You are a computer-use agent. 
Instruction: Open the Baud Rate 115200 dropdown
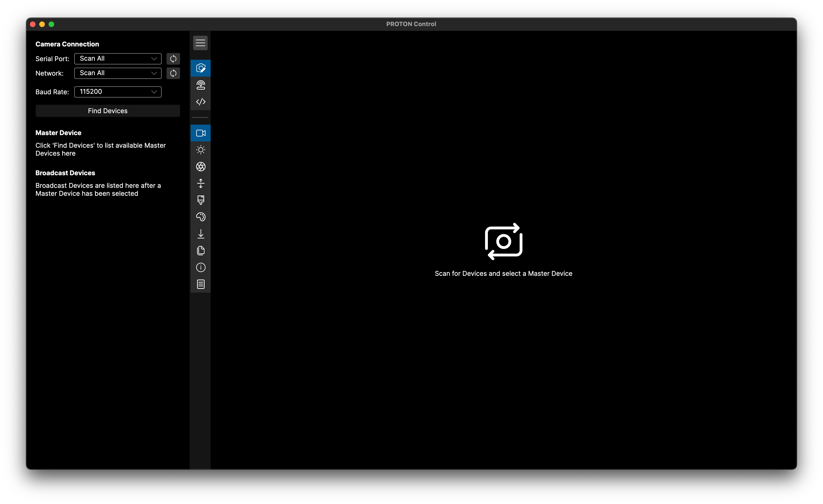click(x=117, y=92)
